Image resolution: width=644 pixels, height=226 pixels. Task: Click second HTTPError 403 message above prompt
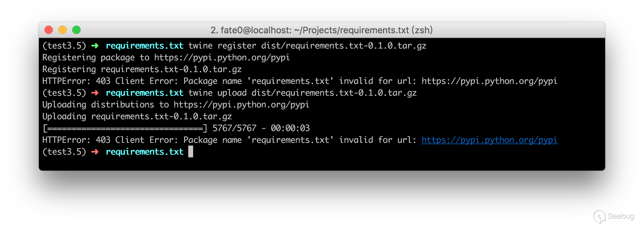(x=300, y=140)
